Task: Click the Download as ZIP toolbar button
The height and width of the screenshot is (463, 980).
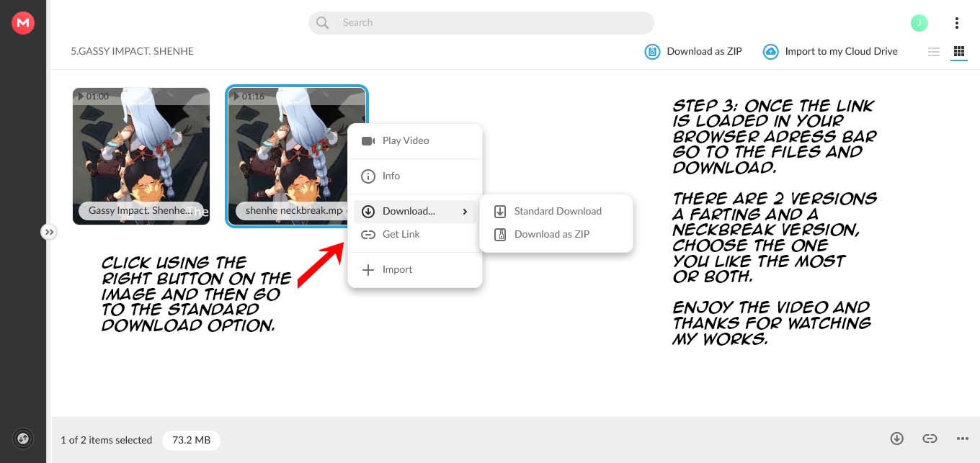Action: 692,51
